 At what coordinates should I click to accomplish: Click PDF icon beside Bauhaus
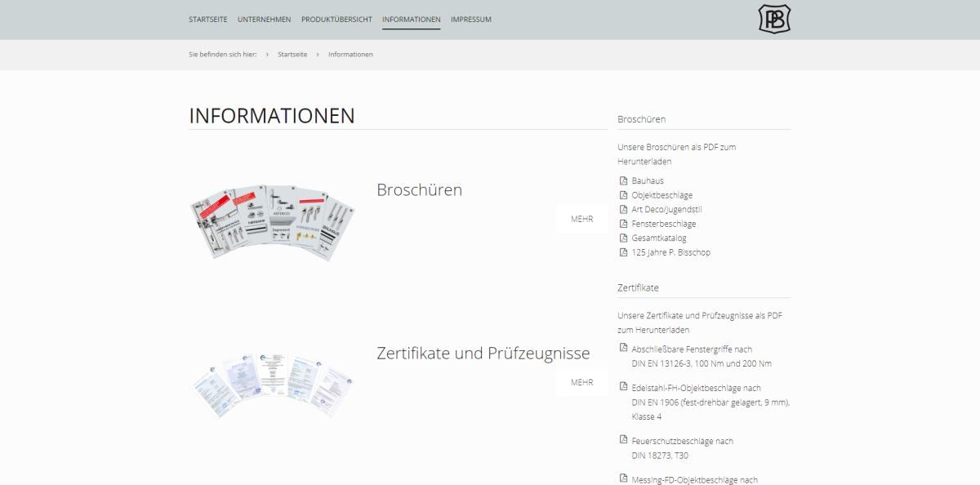624,180
